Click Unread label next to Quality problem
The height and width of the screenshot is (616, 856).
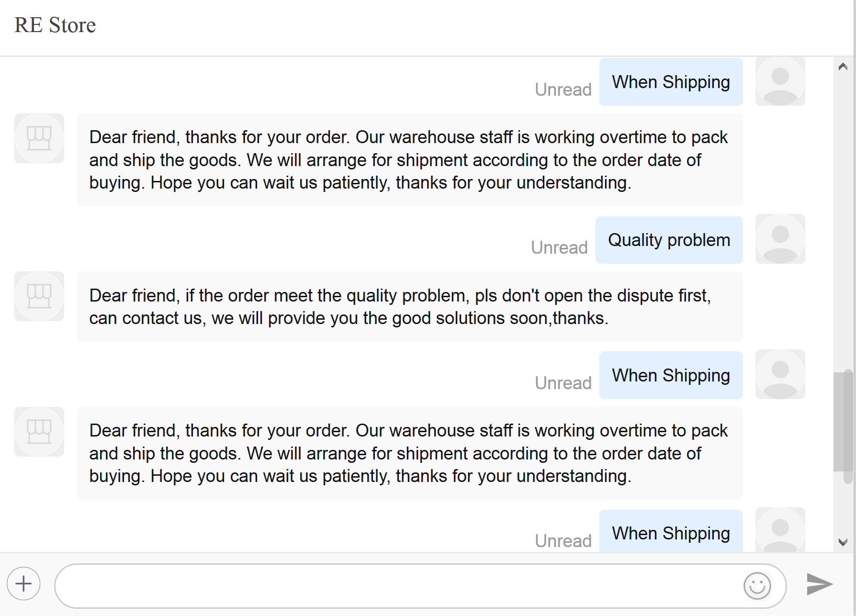[x=559, y=247]
